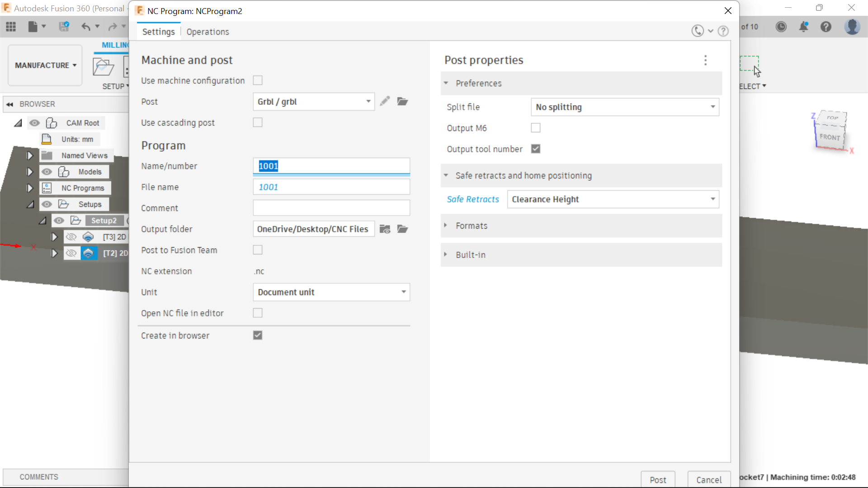Screen dimensions: 868x488
Task: Open the output folder browse icon
Action: (x=402, y=229)
